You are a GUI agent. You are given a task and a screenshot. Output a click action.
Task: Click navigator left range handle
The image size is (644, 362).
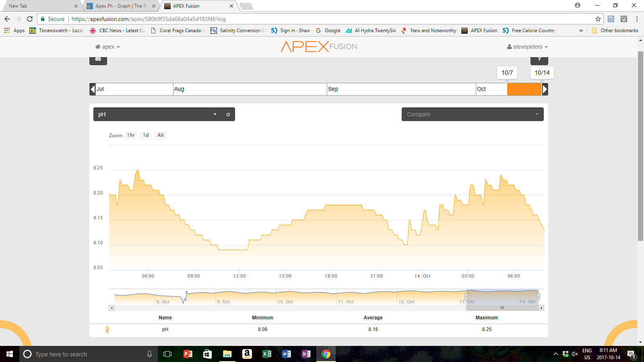[x=466, y=297]
